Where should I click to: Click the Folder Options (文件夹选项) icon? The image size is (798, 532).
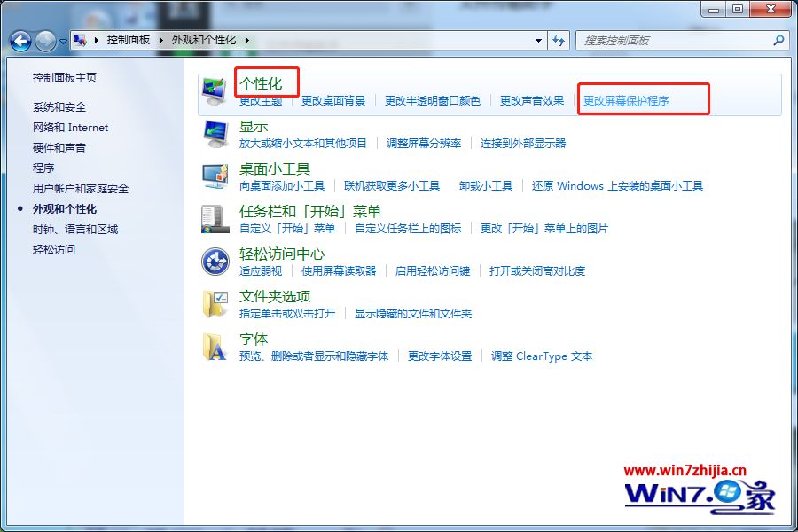click(215, 304)
